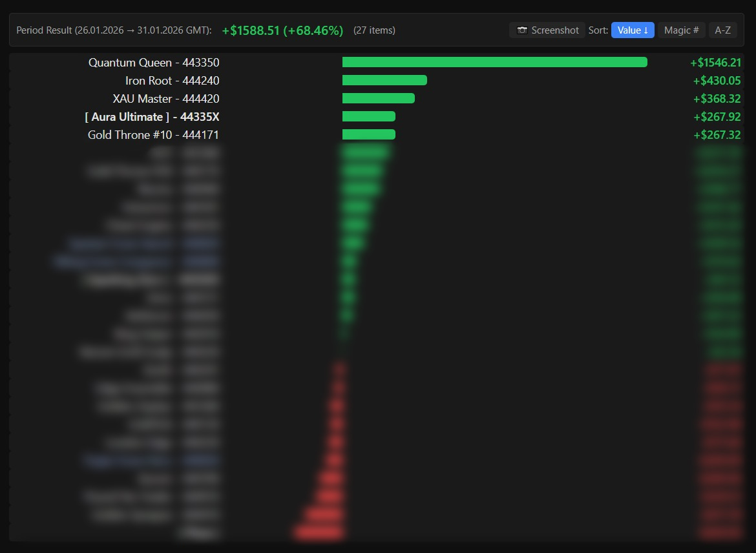Image resolution: width=756 pixels, height=553 pixels.
Task: Click the camera icon in the Screenshot button
Action: [x=522, y=30]
